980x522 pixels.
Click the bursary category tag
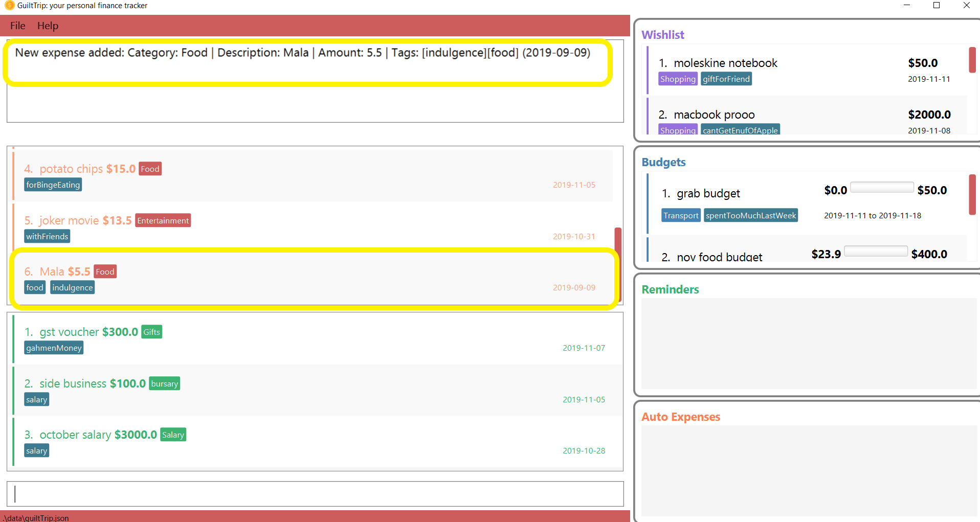[x=165, y=384]
